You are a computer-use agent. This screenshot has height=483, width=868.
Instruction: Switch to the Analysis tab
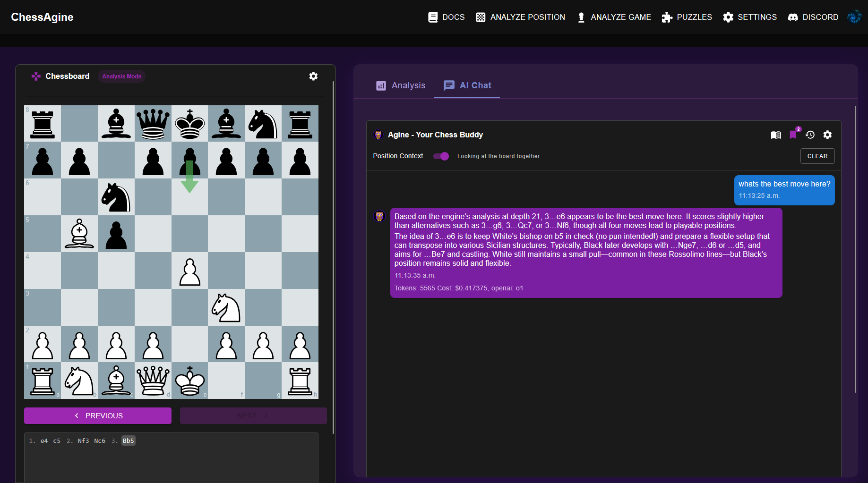pyautogui.click(x=401, y=85)
